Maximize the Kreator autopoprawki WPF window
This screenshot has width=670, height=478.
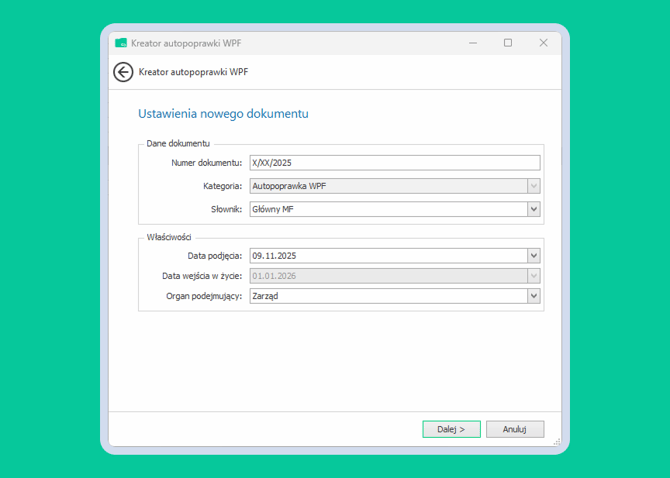click(x=508, y=43)
